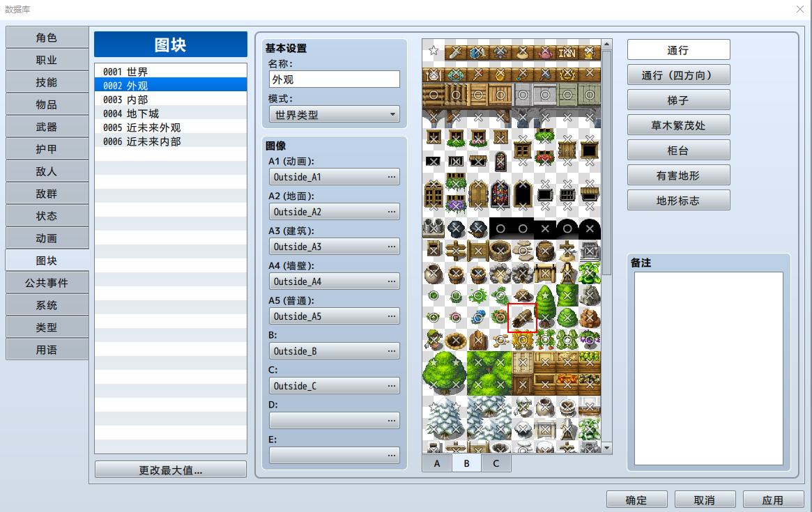
Task: Select the star tile in the palette corner
Action: [x=434, y=50]
